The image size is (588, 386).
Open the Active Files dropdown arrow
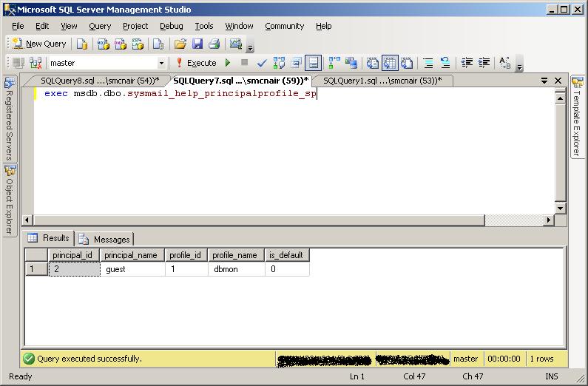pyautogui.click(x=544, y=81)
